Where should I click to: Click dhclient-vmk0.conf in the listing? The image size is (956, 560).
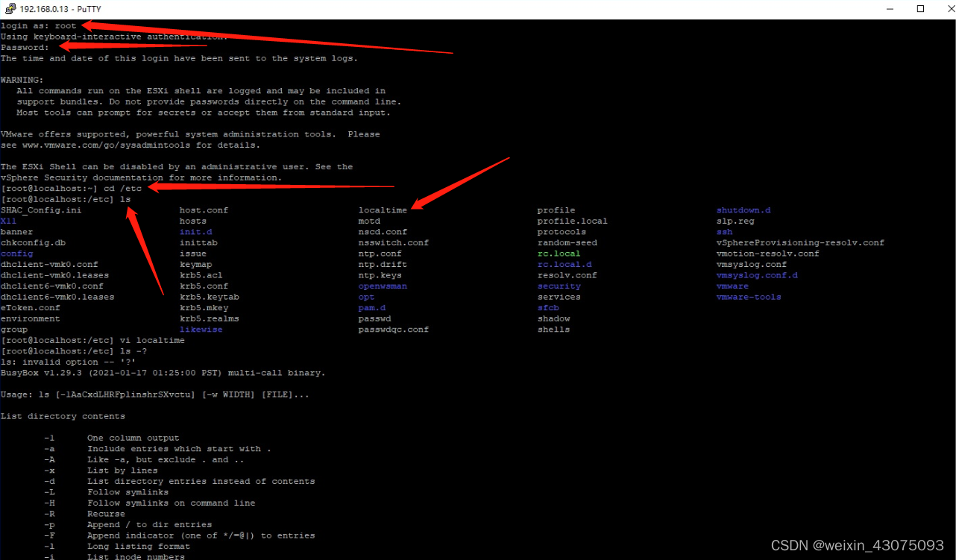[49, 264]
